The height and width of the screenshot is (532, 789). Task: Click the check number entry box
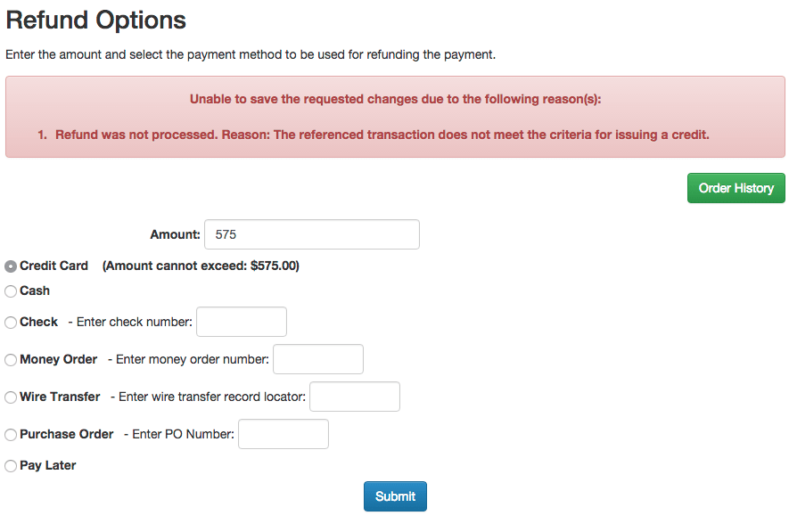coord(241,322)
